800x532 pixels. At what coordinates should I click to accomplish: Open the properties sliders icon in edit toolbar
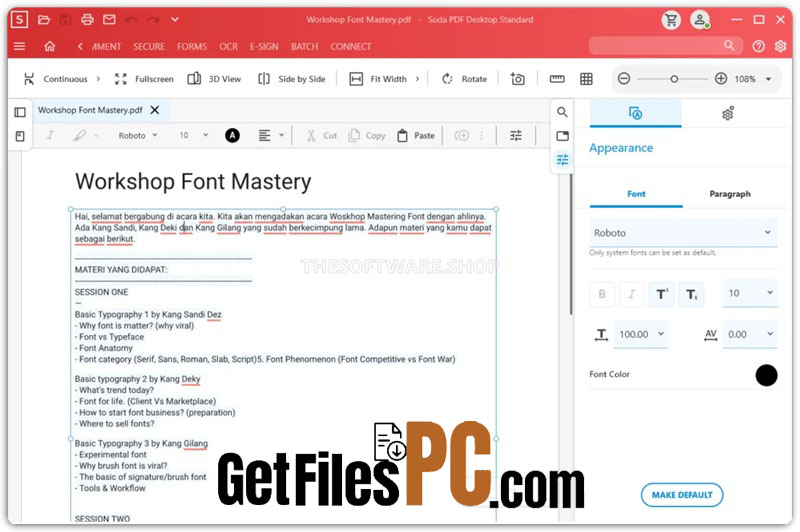pyautogui.click(x=516, y=136)
